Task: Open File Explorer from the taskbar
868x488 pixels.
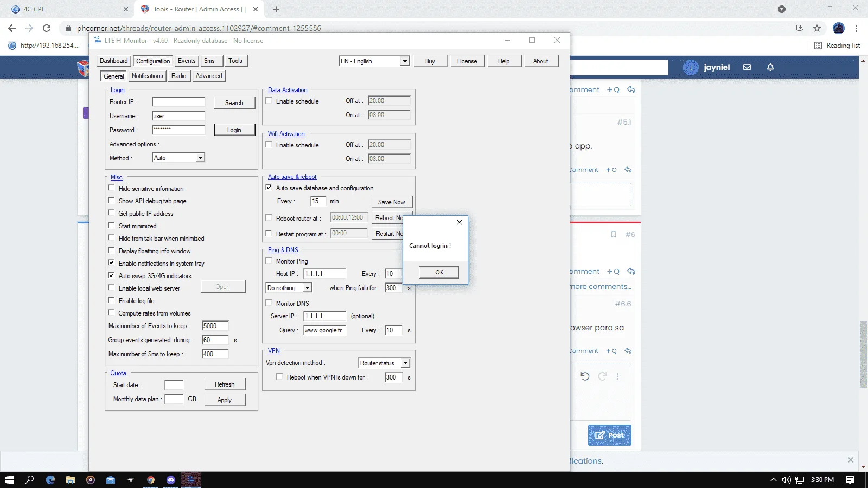Action: click(71, 480)
